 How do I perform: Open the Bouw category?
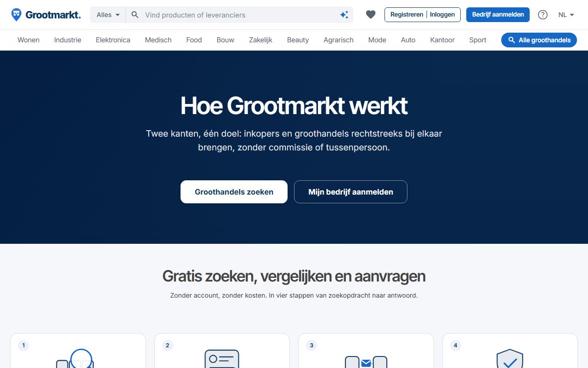point(226,40)
